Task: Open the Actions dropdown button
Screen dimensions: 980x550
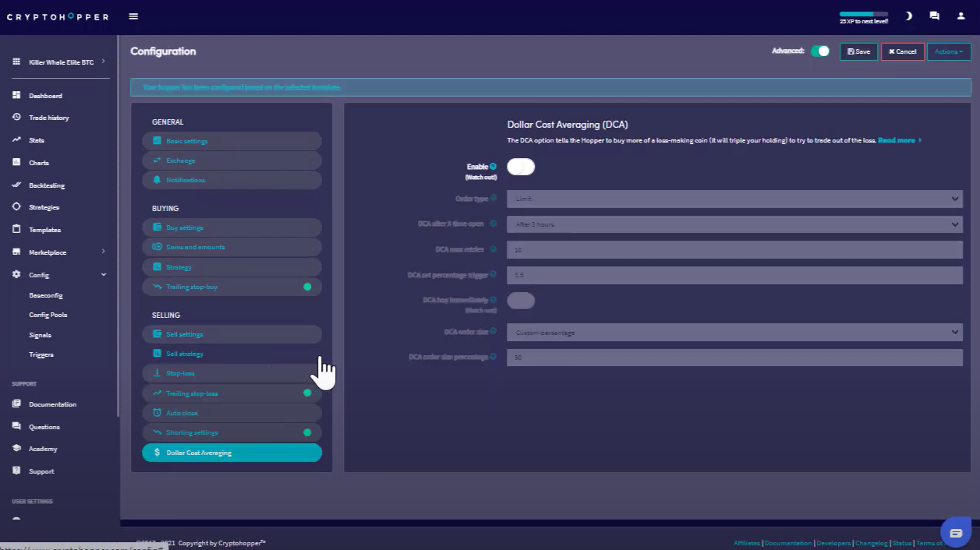Action: coord(948,51)
